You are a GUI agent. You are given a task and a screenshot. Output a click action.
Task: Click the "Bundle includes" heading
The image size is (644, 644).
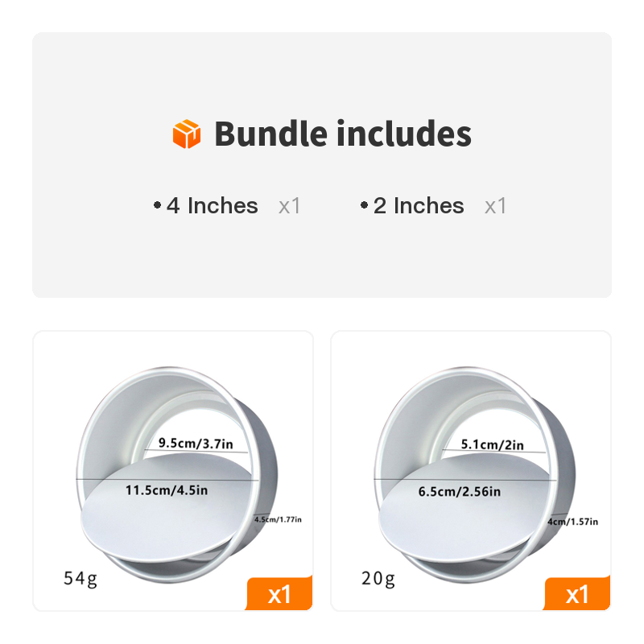(343, 134)
